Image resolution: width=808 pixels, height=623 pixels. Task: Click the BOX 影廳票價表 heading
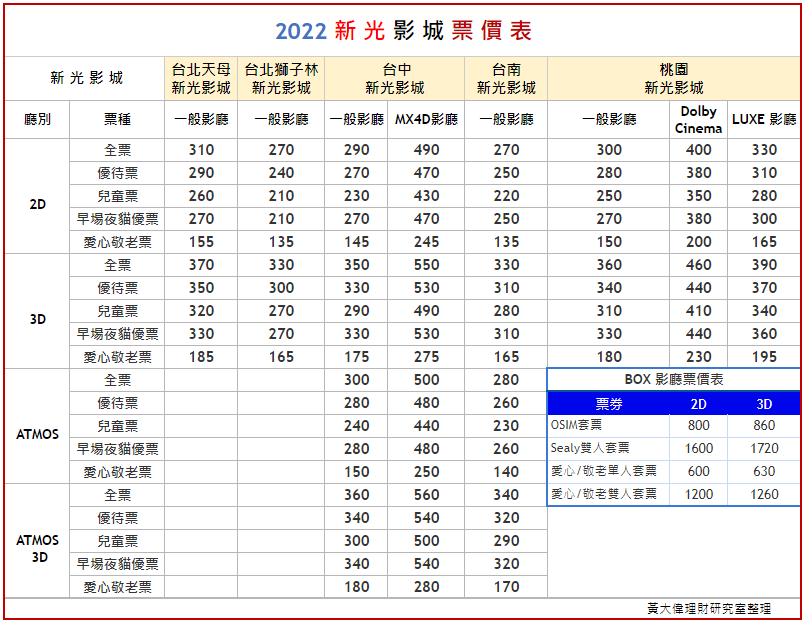[674, 380]
